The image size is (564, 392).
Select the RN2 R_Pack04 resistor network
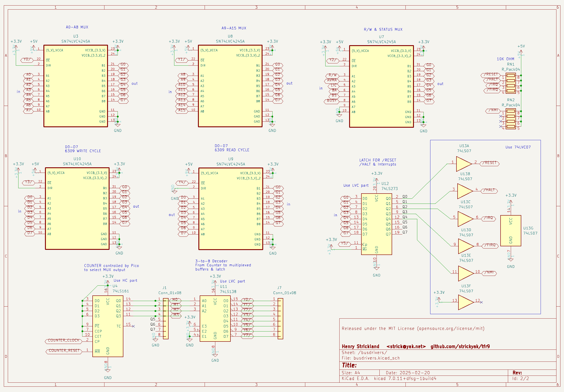coord(510,119)
